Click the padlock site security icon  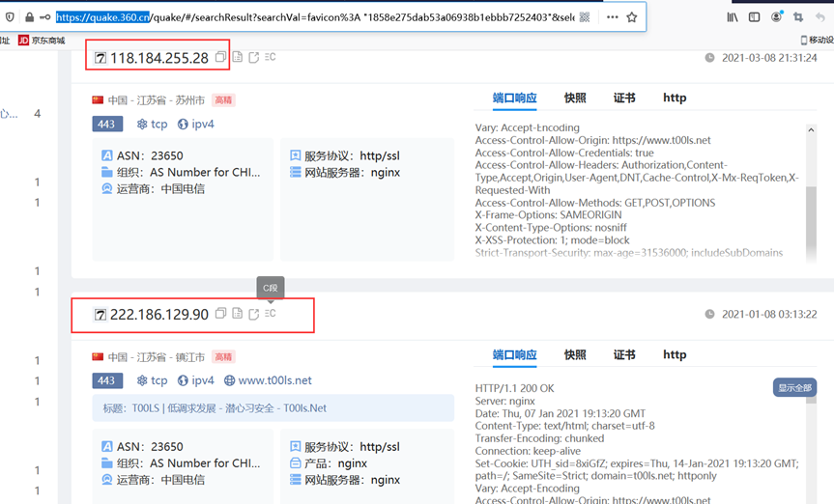coord(29,17)
